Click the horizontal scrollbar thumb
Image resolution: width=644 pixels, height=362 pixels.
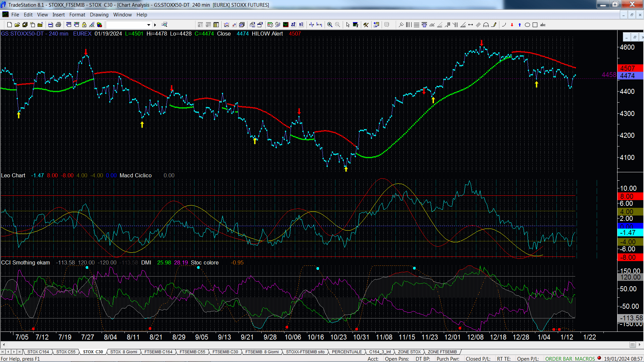(633, 345)
